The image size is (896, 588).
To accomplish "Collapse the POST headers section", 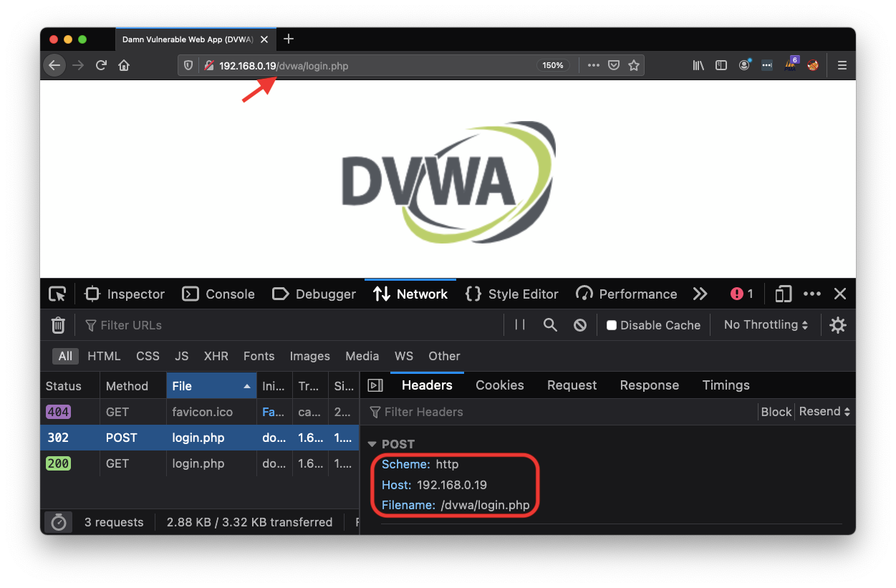I will pyautogui.click(x=372, y=444).
